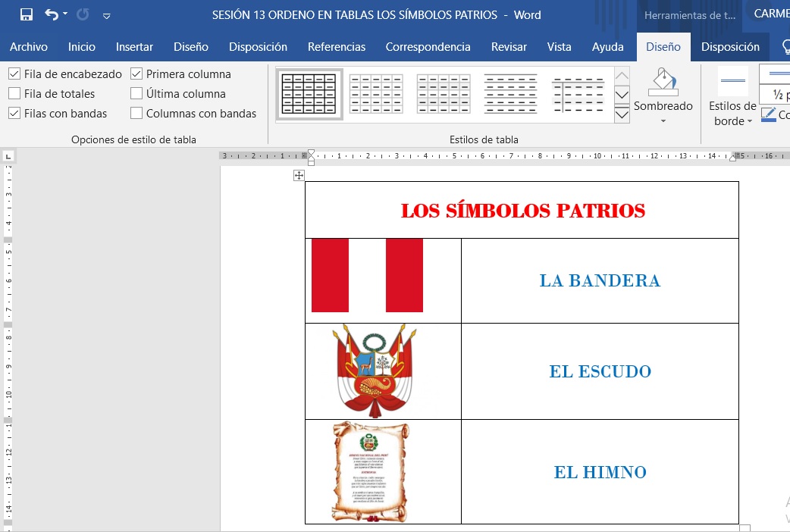This screenshot has width=790, height=532.
Task: Click the right indent marker on ruler
Action: 732,158
